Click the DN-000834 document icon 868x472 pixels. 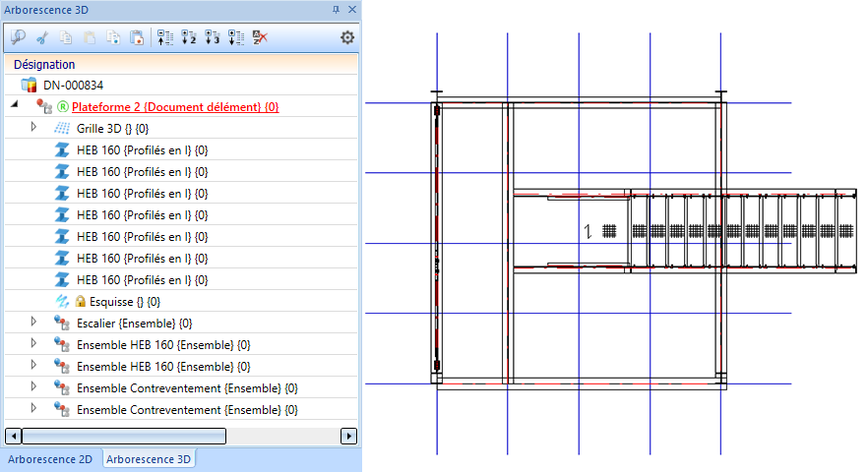29,86
